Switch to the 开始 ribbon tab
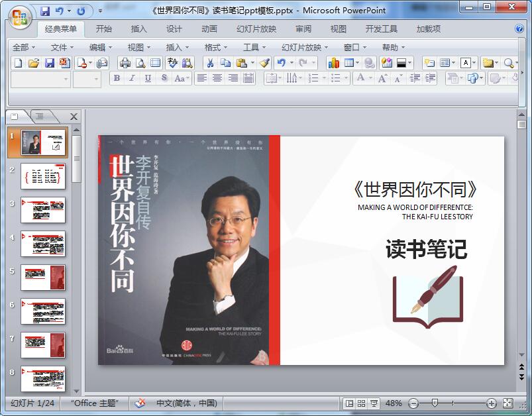532x416 pixels. pyautogui.click(x=104, y=29)
